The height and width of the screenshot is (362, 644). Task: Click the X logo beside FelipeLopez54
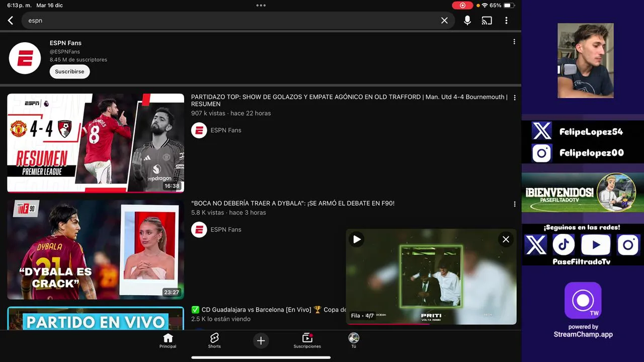[x=542, y=131]
